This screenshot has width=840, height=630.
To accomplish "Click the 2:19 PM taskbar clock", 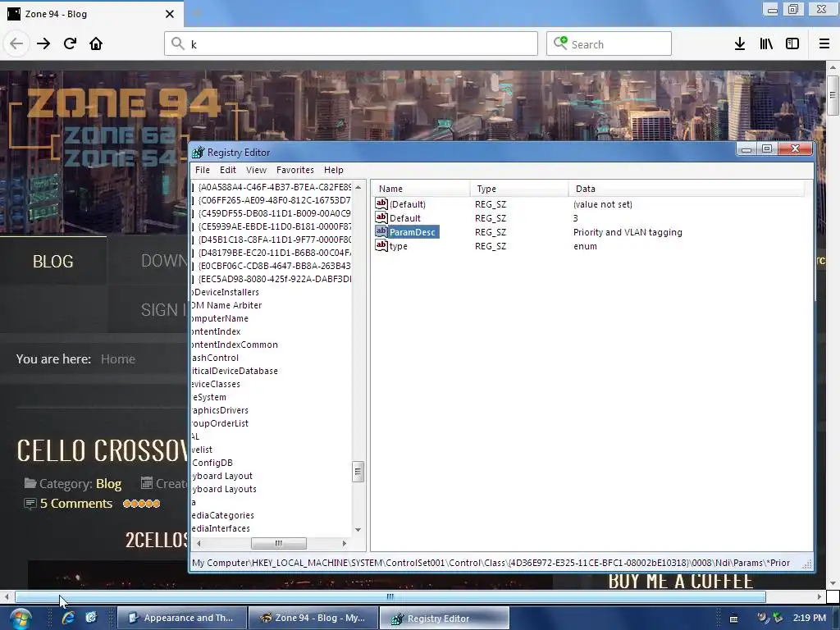I will click(x=810, y=618).
